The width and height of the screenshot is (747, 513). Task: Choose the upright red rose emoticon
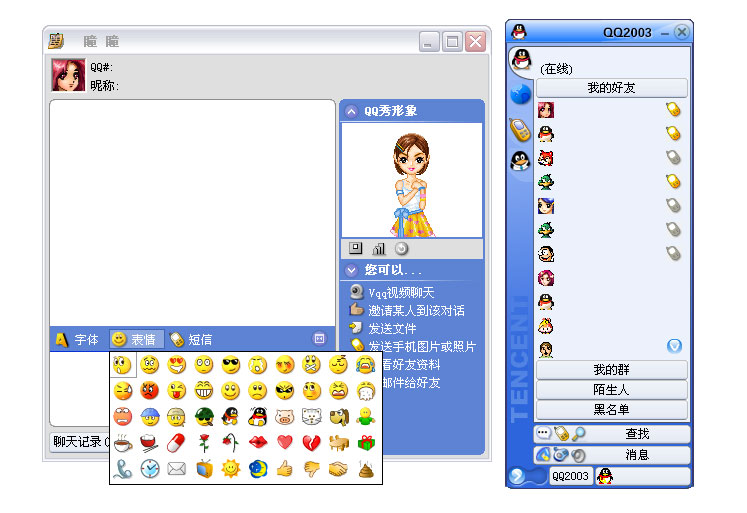point(204,443)
